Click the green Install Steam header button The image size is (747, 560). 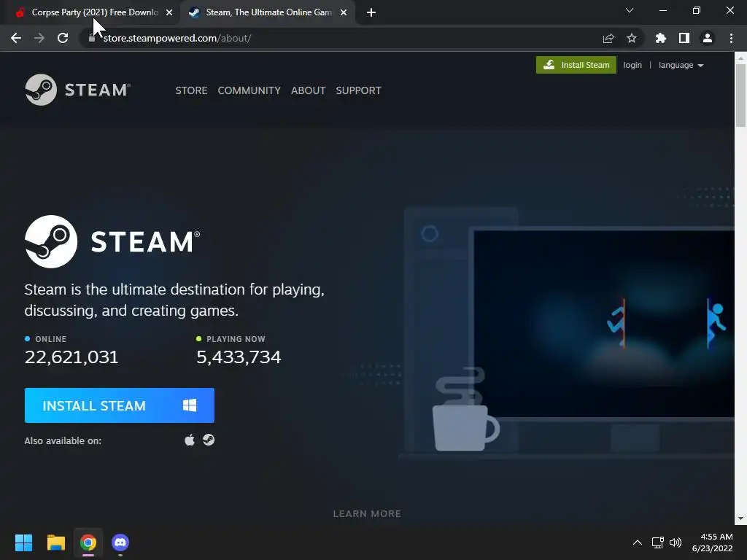(576, 65)
